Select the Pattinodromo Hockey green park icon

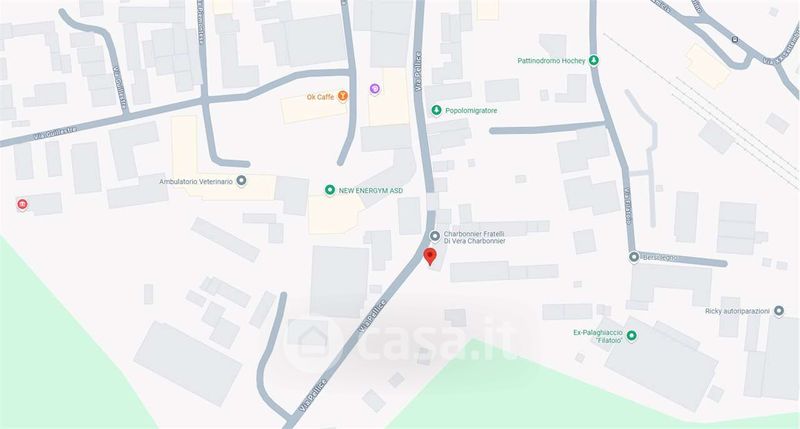tap(593, 61)
